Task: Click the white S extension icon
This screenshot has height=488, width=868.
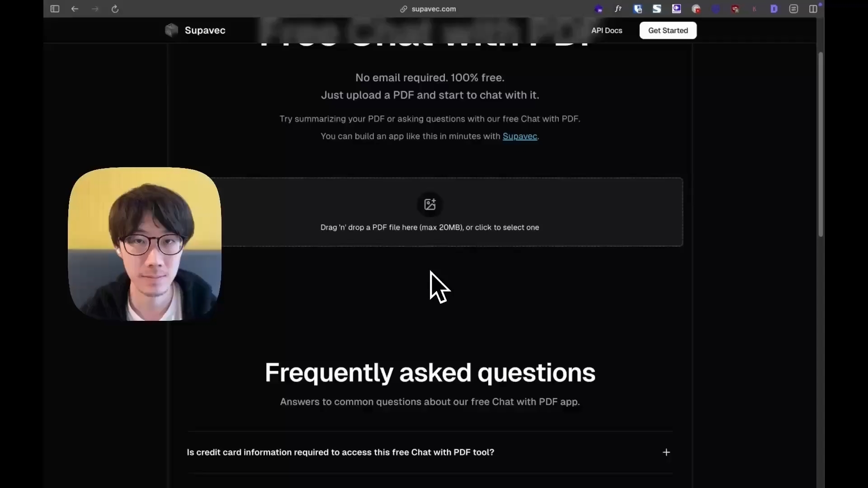Action: tap(657, 9)
